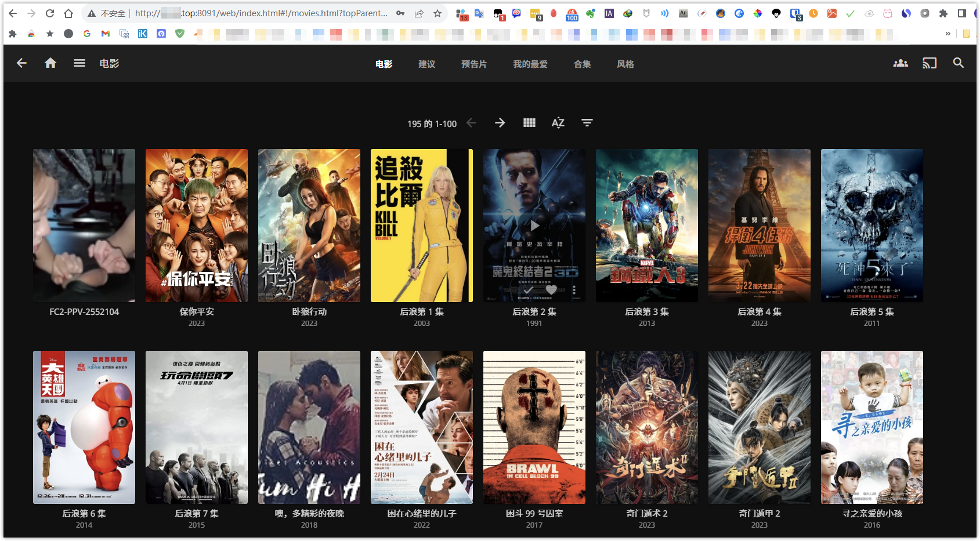Click the 后浪第 1 集 title
The height and width of the screenshot is (541, 980).
click(x=422, y=312)
